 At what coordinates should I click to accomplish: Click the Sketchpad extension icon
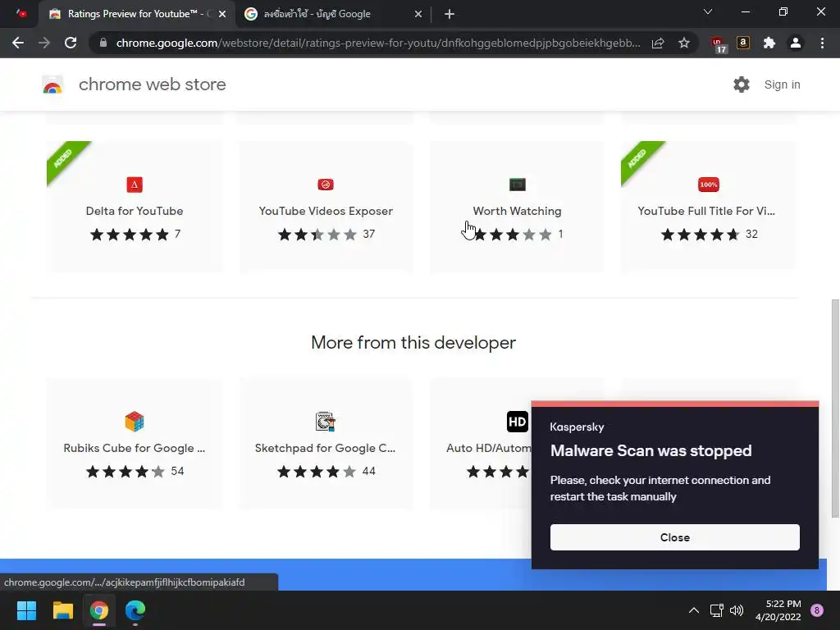(x=326, y=422)
